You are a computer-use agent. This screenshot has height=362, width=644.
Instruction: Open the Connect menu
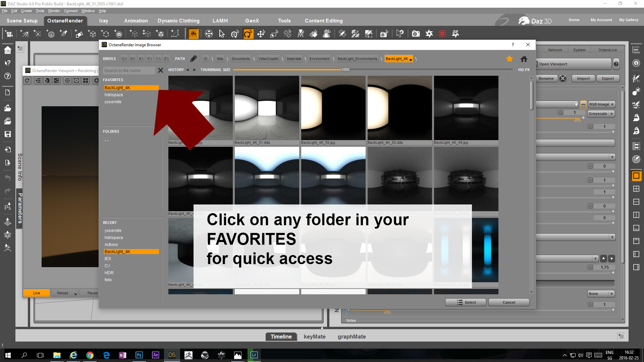pos(71,11)
